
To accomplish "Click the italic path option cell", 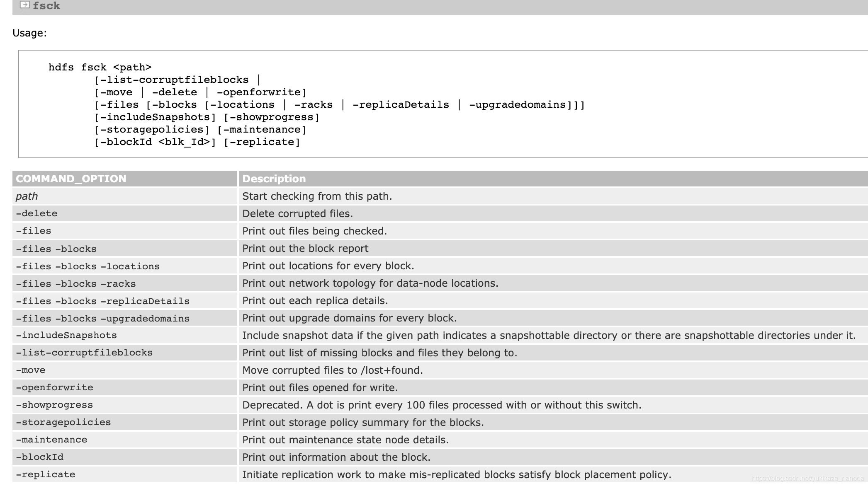I will [27, 196].
